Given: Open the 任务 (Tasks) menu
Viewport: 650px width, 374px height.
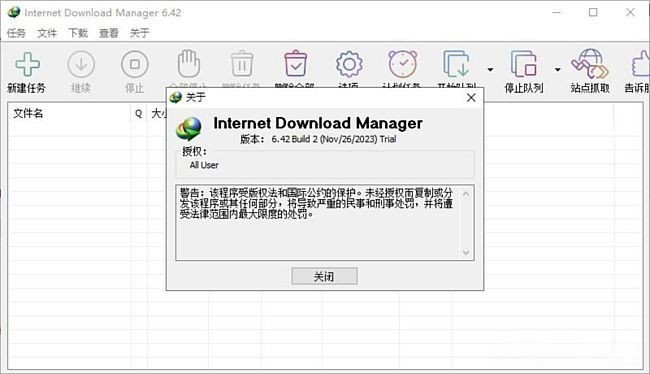Looking at the screenshot, I should click(16, 33).
